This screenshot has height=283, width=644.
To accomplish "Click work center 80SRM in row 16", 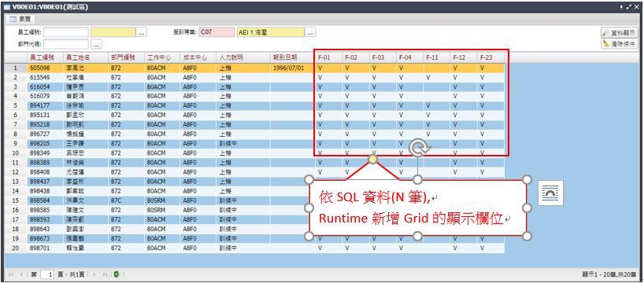I will coord(162,210).
